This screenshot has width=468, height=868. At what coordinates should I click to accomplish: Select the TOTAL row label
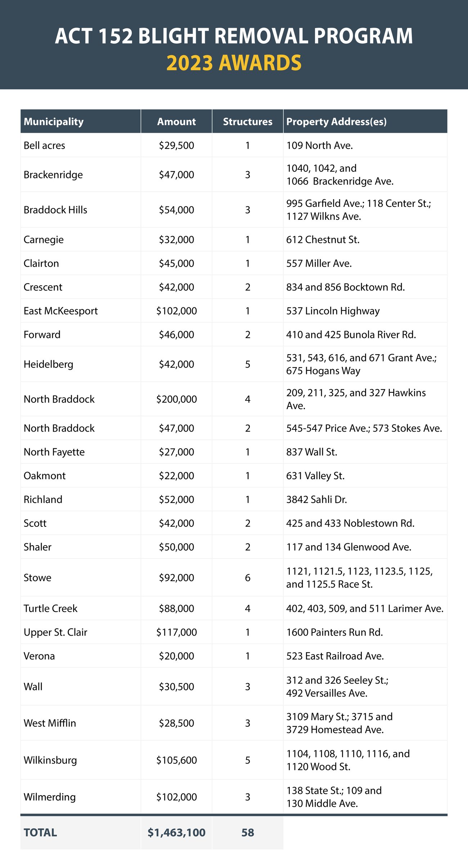(40, 833)
